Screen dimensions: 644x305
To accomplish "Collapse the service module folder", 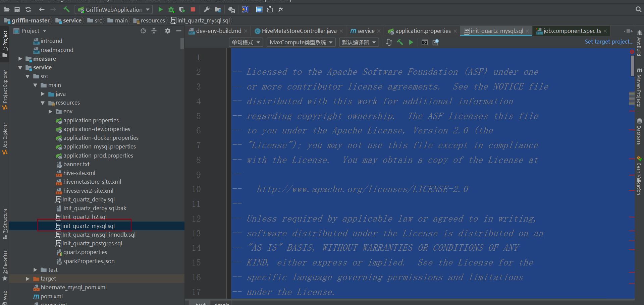I will (20, 67).
